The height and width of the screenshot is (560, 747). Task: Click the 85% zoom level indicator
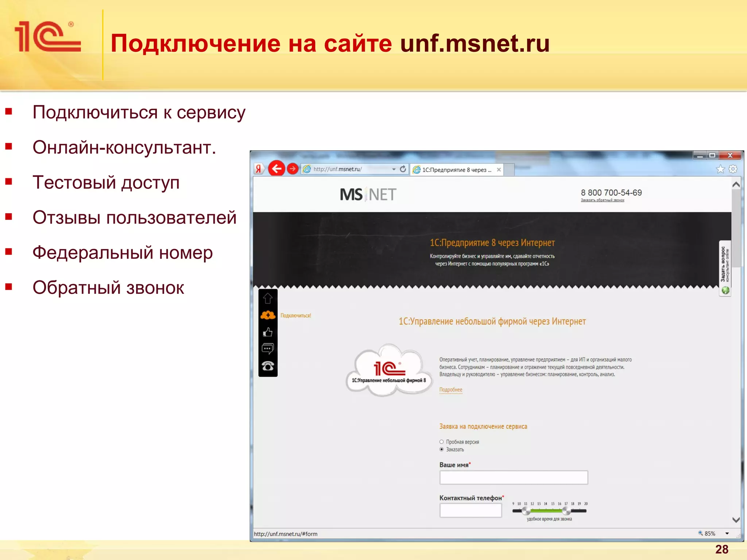[x=707, y=533]
